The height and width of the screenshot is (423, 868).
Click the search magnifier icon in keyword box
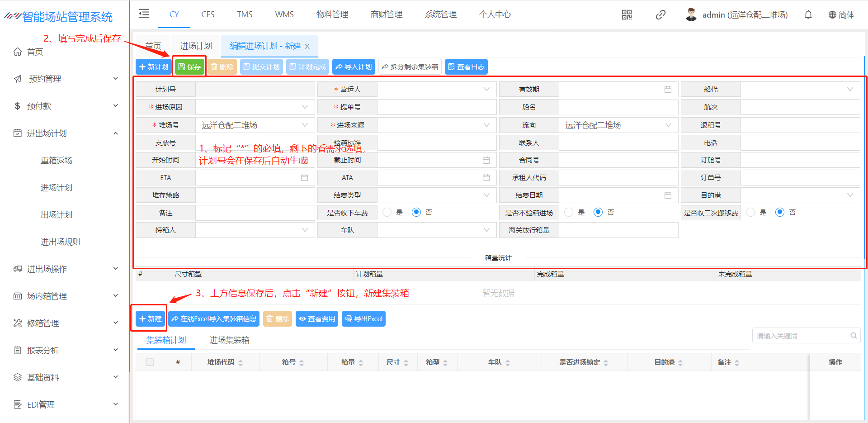[x=854, y=336]
